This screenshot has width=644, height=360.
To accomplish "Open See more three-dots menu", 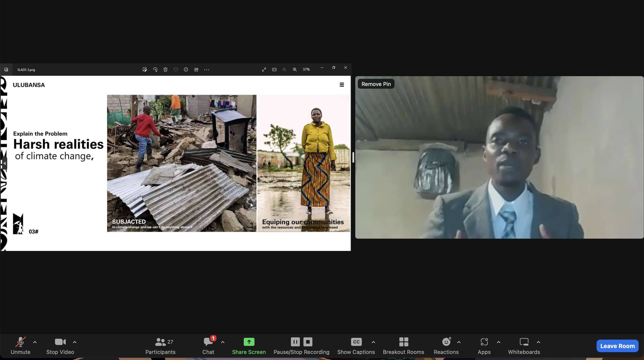I will click(x=207, y=70).
